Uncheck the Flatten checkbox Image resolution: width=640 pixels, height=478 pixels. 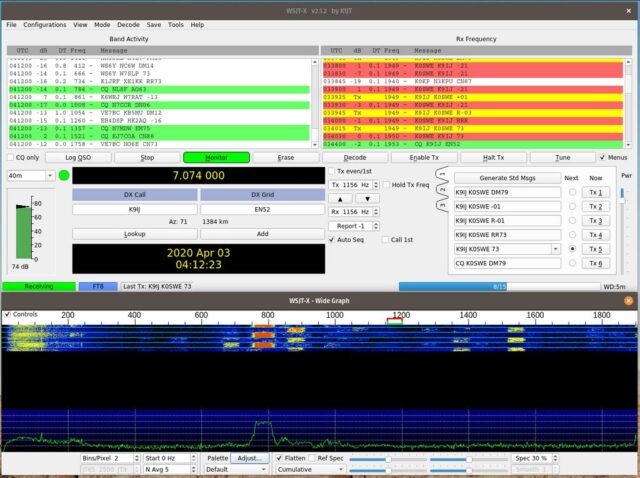(279, 458)
